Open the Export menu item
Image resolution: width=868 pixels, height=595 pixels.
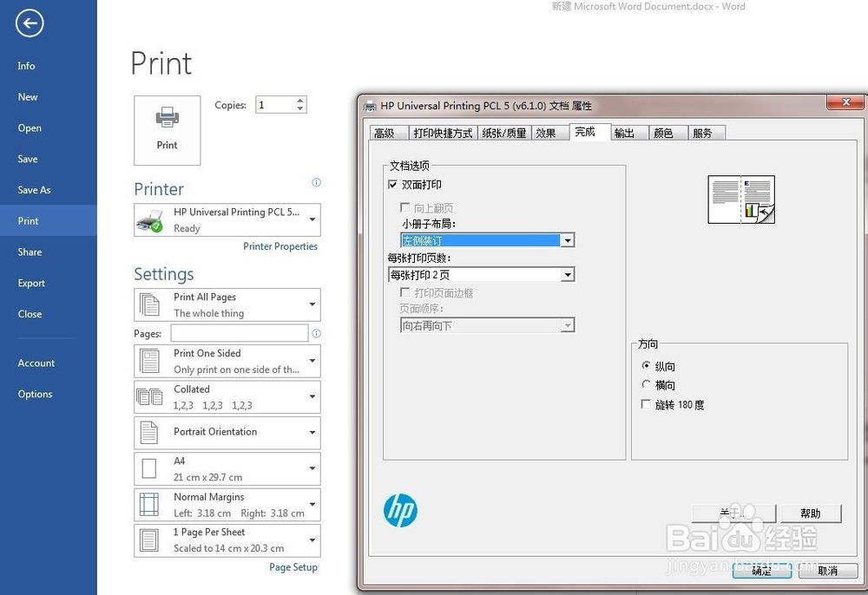coord(48,283)
